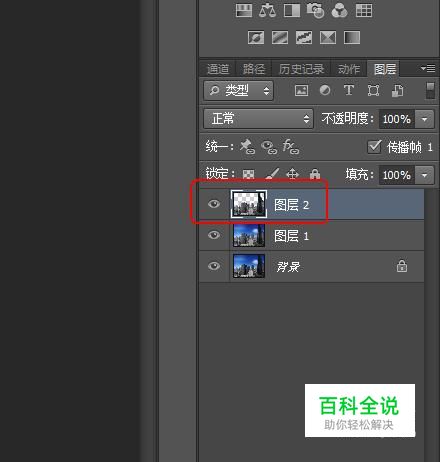
Task: Add a Color Balance adjustment (scales icon)
Action: 267,10
